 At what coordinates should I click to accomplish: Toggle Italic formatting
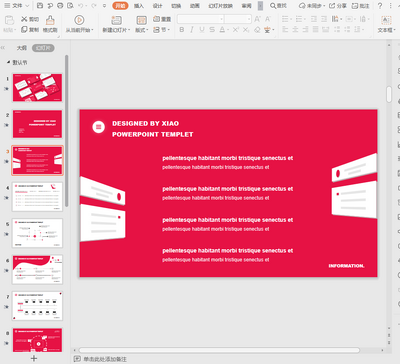[192, 30]
